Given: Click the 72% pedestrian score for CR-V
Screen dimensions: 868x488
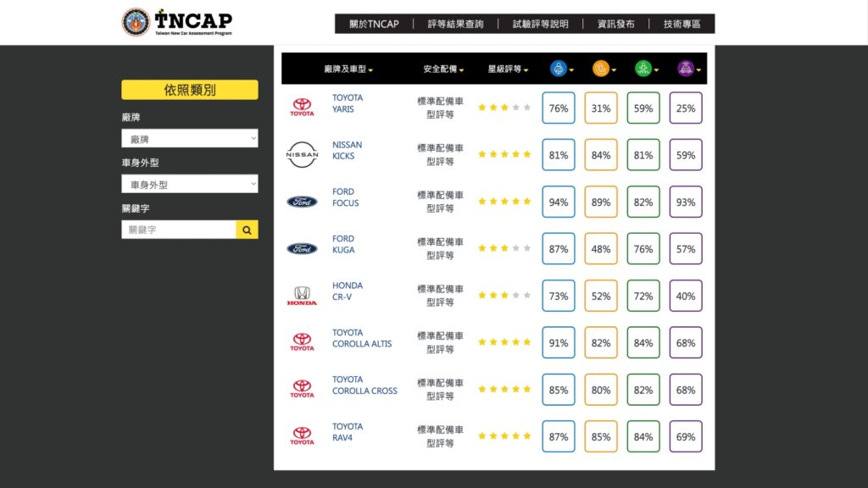Looking at the screenshot, I should pos(643,296).
